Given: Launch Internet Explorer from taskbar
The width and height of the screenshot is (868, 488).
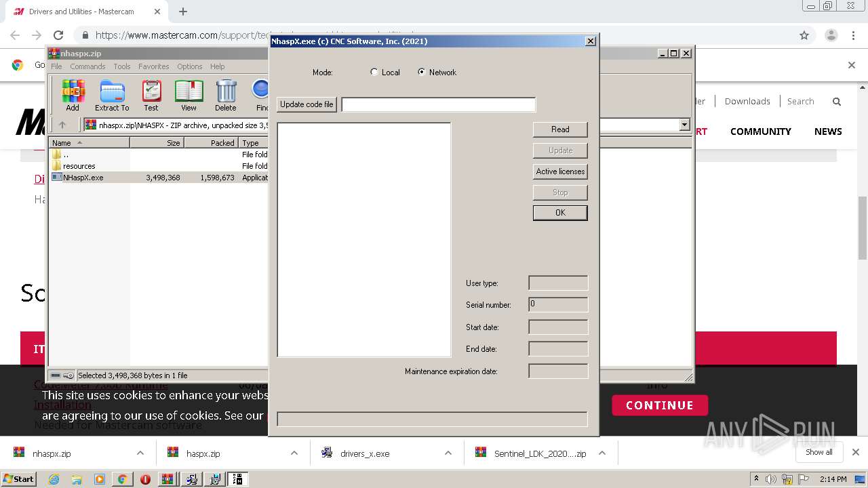Looking at the screenshot, I should (x=54, y=479).
